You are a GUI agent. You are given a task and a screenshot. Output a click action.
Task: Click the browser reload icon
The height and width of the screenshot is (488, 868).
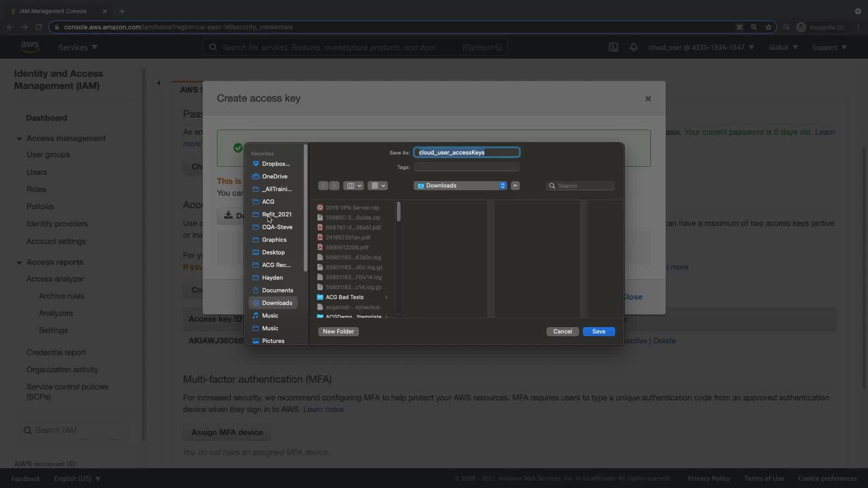39,27
